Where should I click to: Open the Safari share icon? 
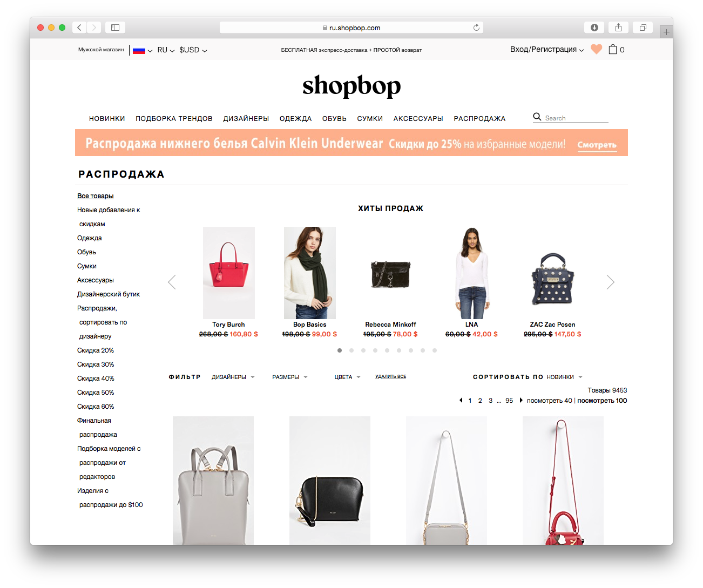618,28
